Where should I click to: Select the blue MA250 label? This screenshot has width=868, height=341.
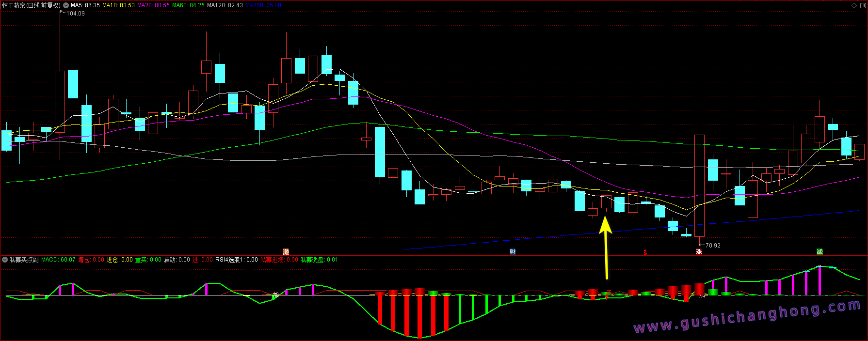click(263, 5)
